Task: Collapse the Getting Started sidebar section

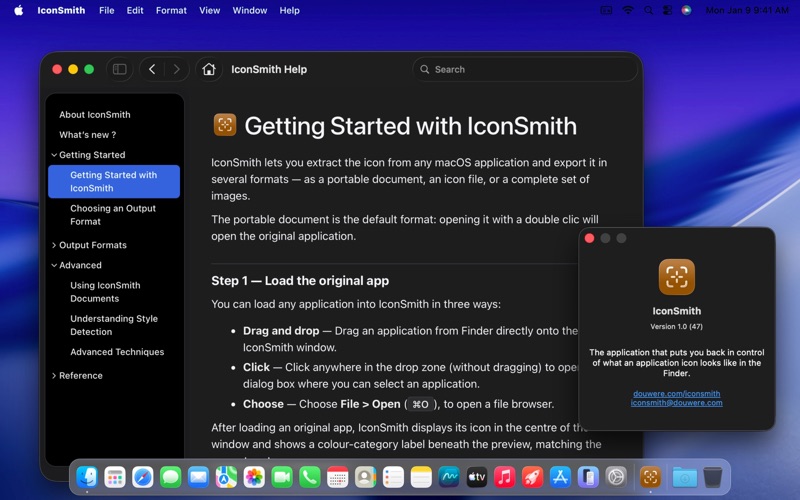Action: tap(54, 155)
